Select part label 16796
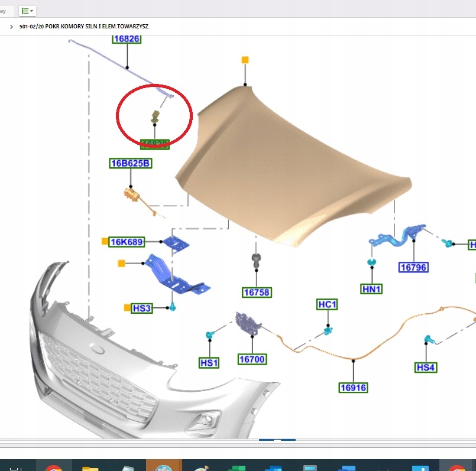 coord(413,267)
